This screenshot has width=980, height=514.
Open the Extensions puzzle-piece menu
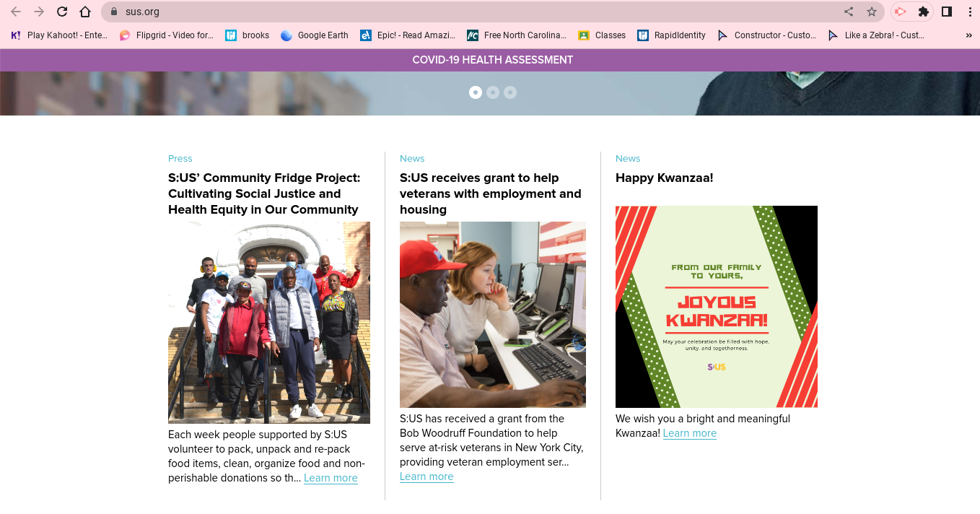coord(923,12)
